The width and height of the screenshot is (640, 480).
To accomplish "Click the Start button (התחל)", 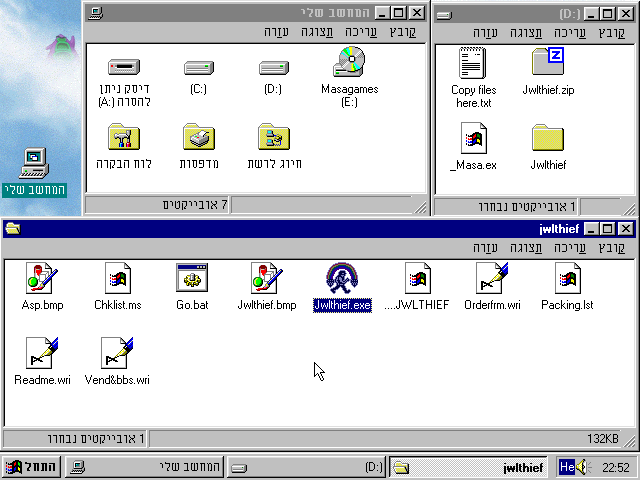I will click(31, 467).
